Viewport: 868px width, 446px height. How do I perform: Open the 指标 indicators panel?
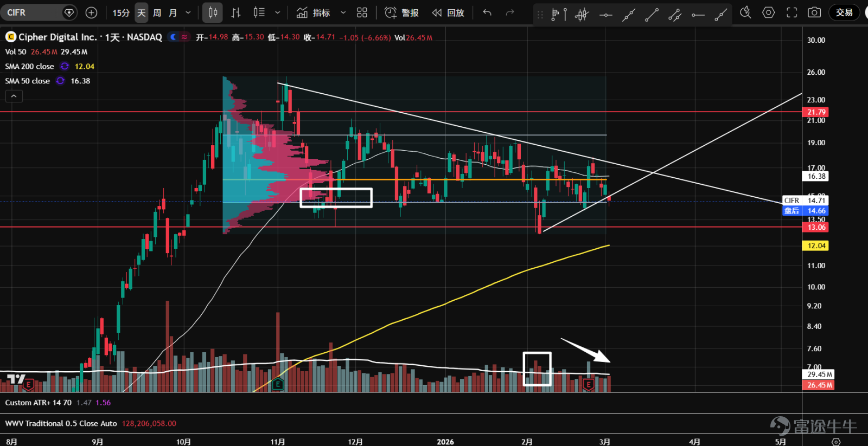[314, 12]
